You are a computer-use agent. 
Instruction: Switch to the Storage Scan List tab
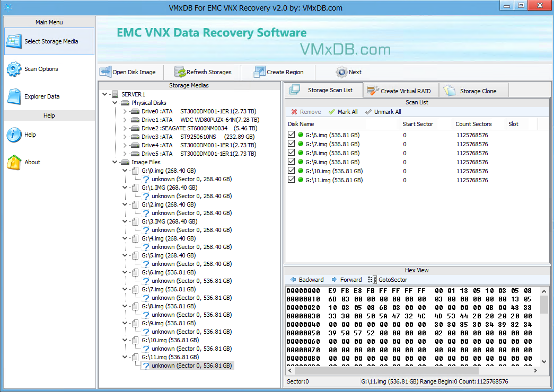click(x=323, y=90)
